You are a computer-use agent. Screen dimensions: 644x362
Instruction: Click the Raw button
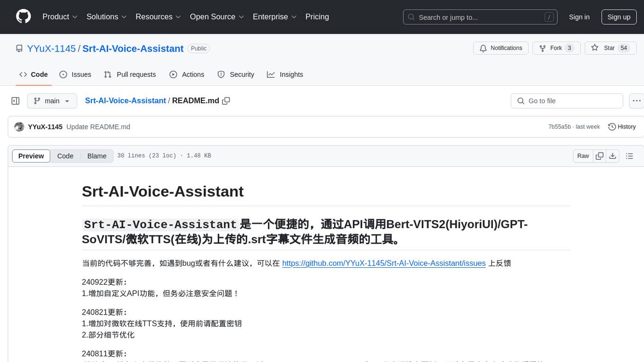click(583, 156)
